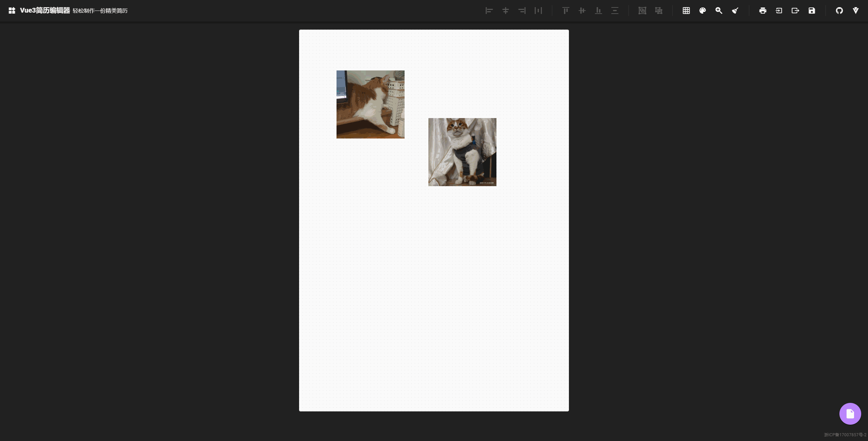Click the Vue logo icon
Screen dimensions: 868x441
tap(855, 11)
